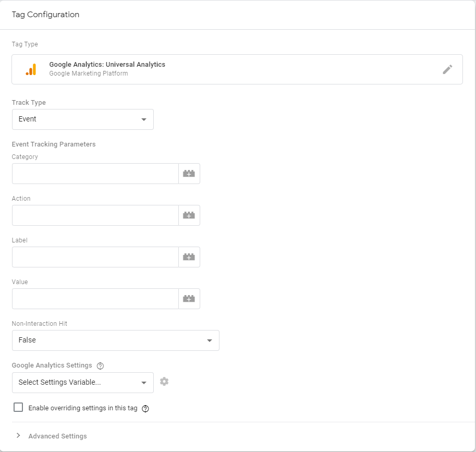Focus the Label input field
Screen dimensions: 476x452
(95, 257)
